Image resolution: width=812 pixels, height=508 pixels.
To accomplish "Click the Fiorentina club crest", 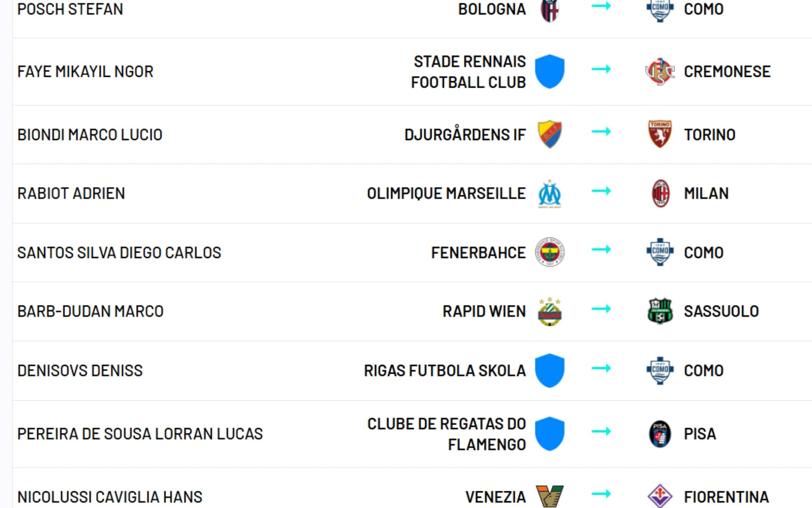I will [660, 496].
